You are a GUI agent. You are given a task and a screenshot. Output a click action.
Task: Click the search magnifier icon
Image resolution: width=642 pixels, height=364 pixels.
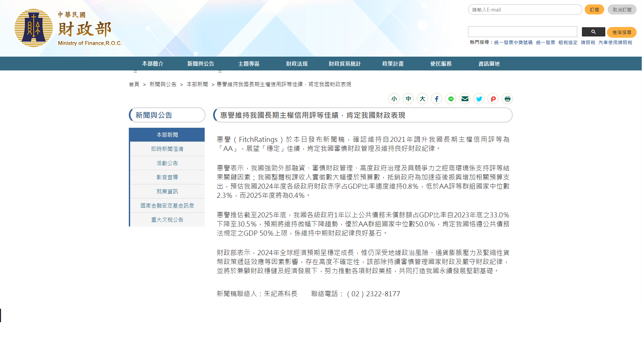[593, 31]
